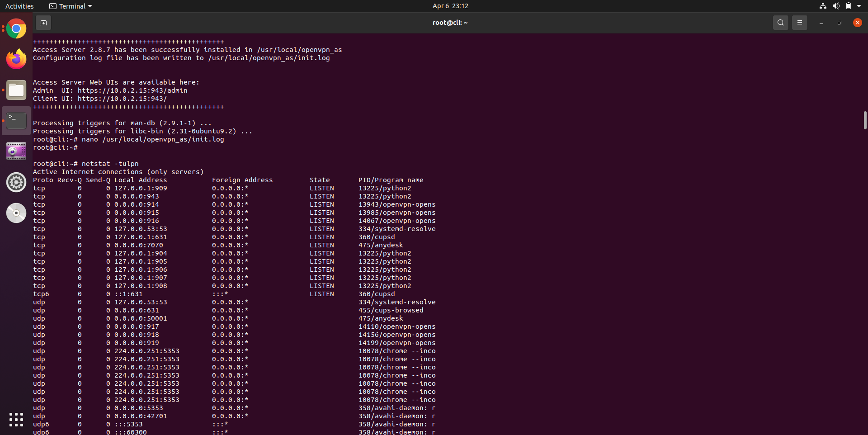Click the /usr/local/openvpn_as/init.log path in config line

coord(269,58)
